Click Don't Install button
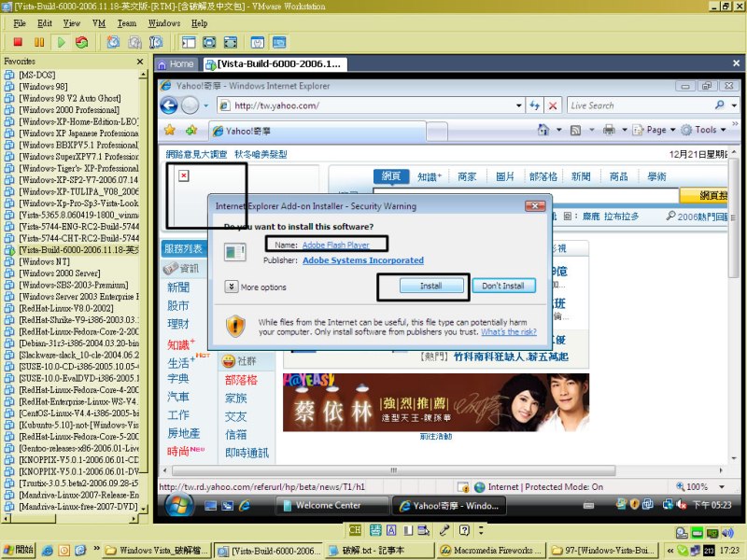The height and width of the screenshot is (560, 747). click(503, 286)
